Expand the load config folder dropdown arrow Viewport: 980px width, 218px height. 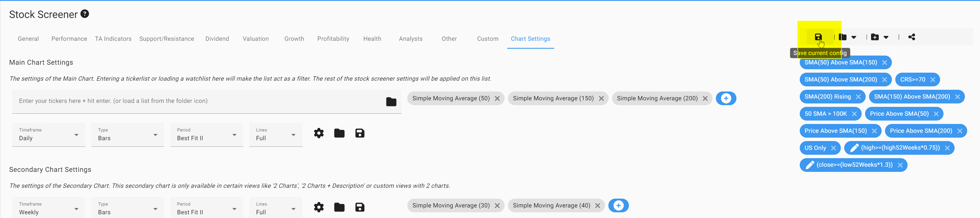tap(854, 37)
